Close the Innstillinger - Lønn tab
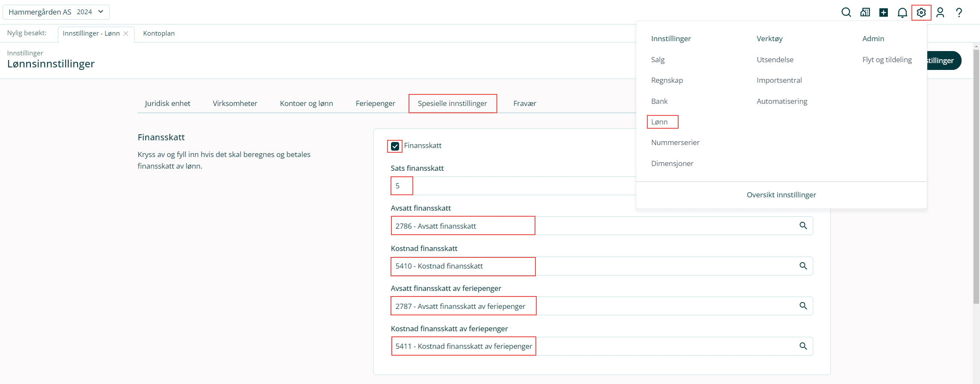This screenshot has height=384, width=980. click(126, 33)
